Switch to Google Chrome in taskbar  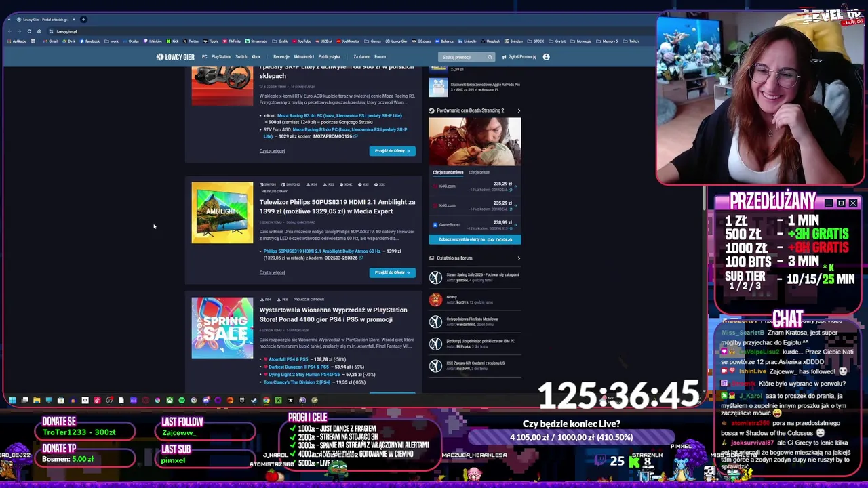click(266, 401)
